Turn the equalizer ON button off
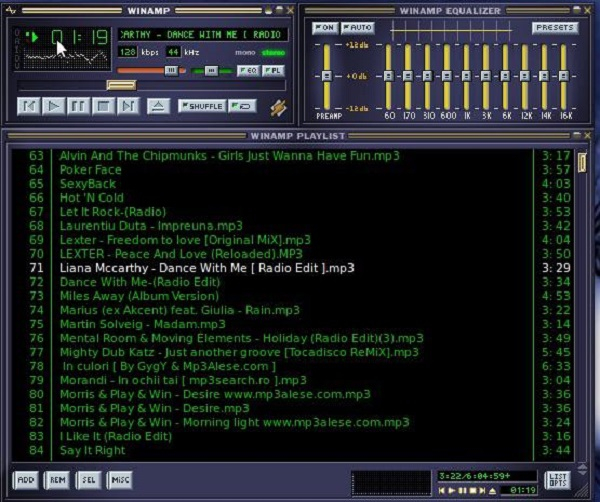 (323, 28)
